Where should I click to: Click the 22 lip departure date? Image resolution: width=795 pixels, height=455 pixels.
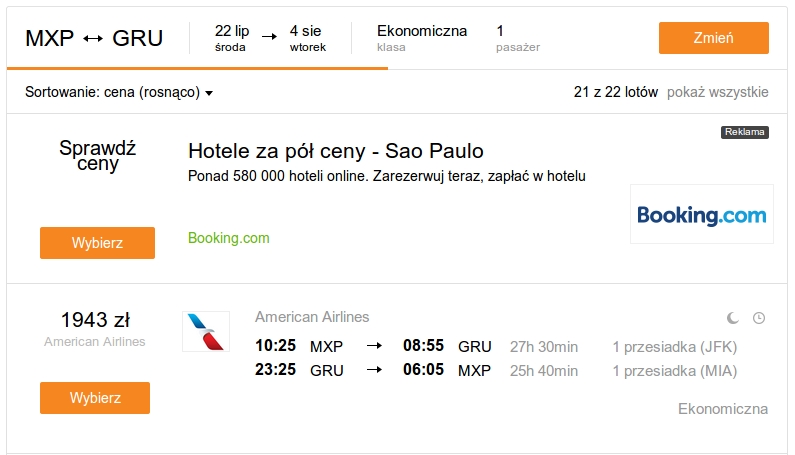(232, 38)
